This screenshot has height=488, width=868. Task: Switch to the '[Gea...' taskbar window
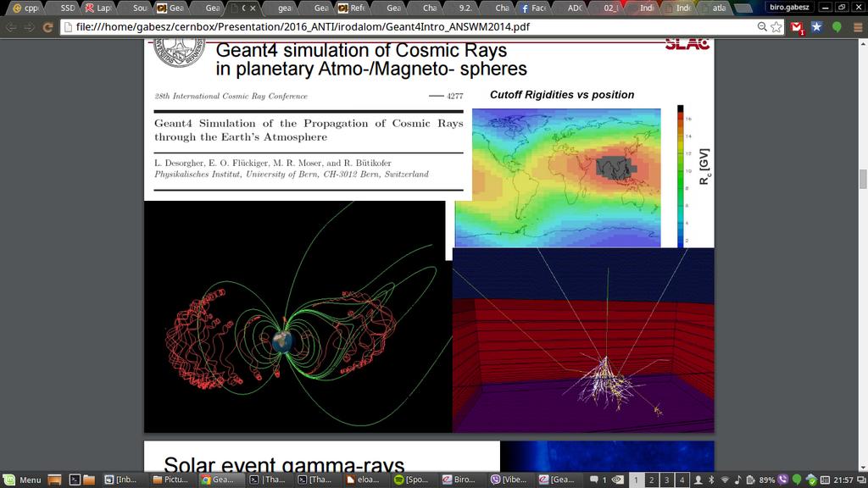point(558,480)
